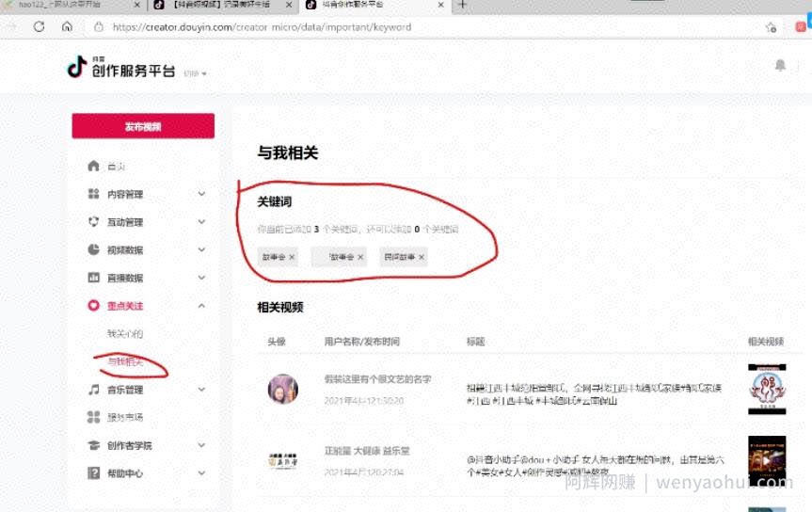This screenshot has height=512, width=812.
Task: Click the 创作者学院 graduation cap icon
Action: [x=93, y=445]
